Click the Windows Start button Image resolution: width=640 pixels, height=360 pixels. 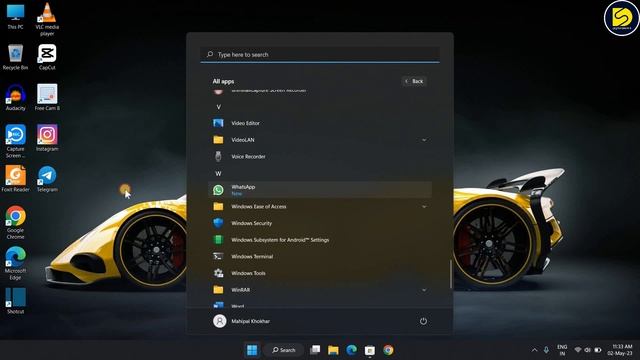pos(252,350)
